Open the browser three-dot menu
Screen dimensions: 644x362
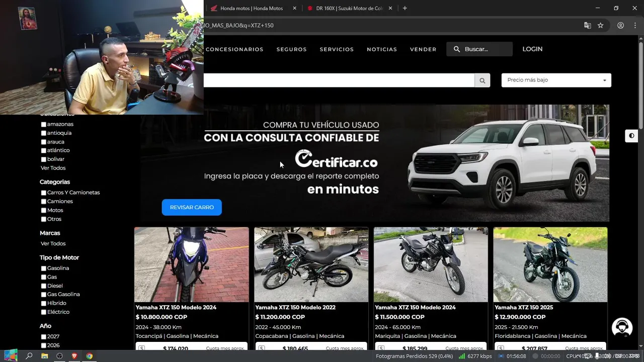pos(634,25)
